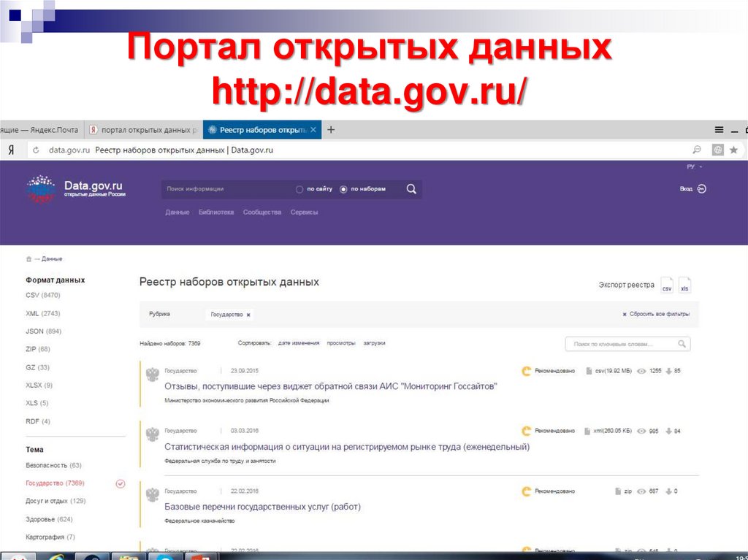Click the bookmark star icon
This screenshot has width=748, height=560.
733,150
